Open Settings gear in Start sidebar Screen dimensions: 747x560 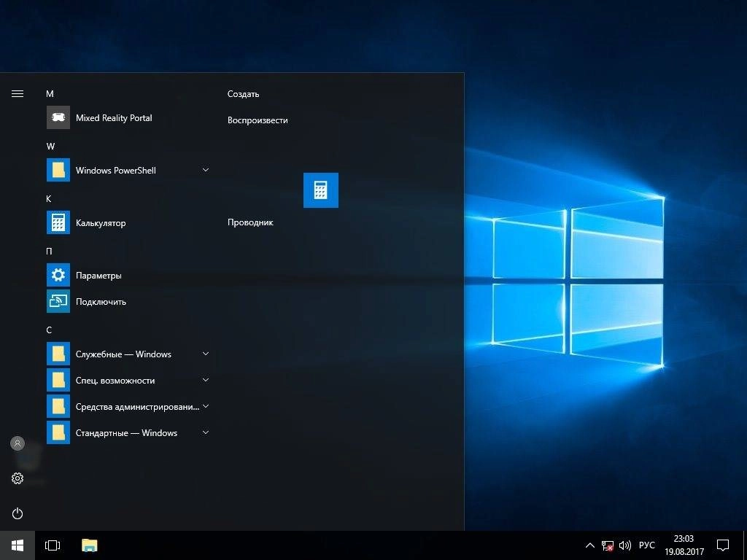[18, 478]
